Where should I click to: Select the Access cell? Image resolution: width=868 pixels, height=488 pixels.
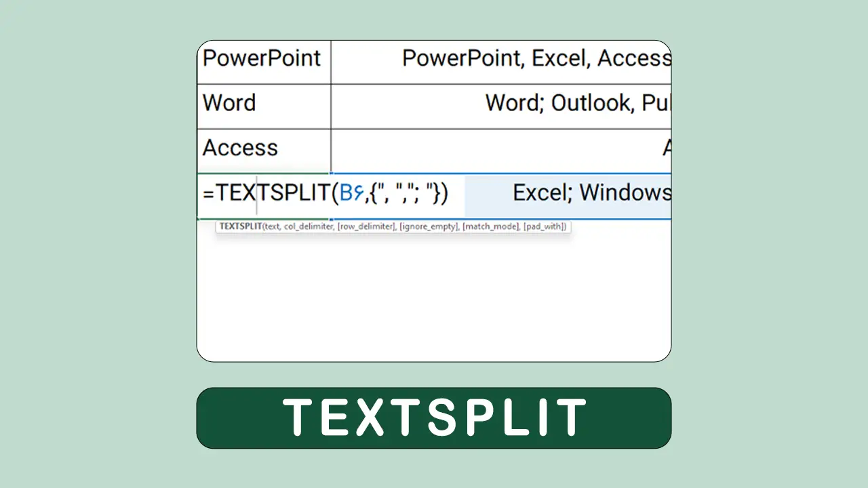click(x=264, y=151)
